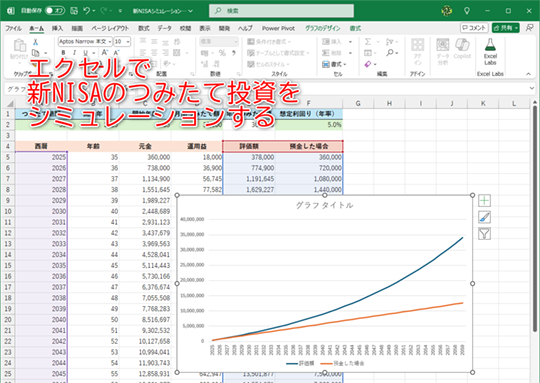
Task: Click the 評価額 legend entry
Action: coord(300,363)
